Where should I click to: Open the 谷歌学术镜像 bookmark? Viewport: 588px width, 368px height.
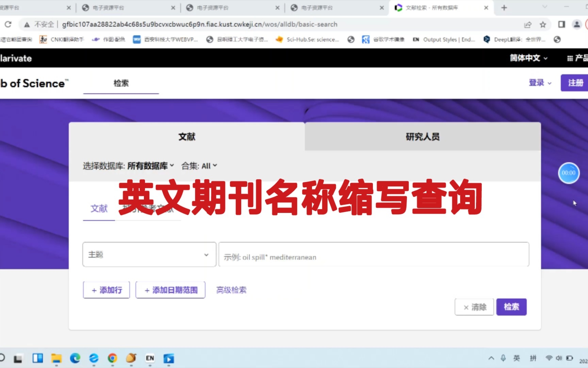pyautogui.click(x=383, y=40)
